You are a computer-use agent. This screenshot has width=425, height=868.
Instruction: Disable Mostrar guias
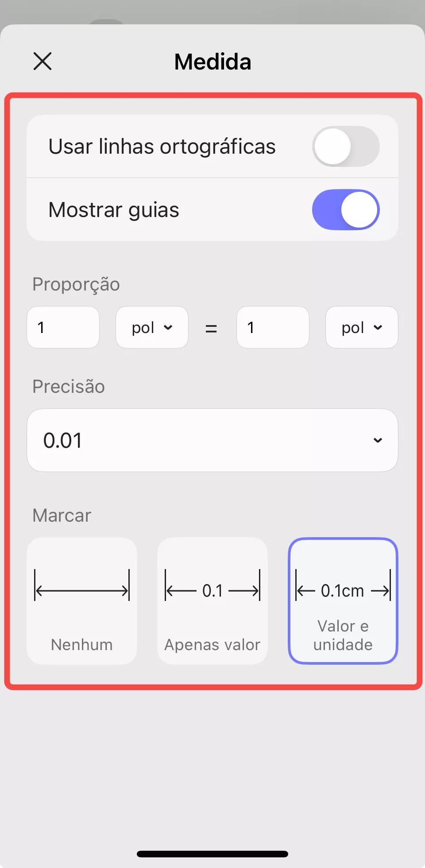(x=345, y=209)
